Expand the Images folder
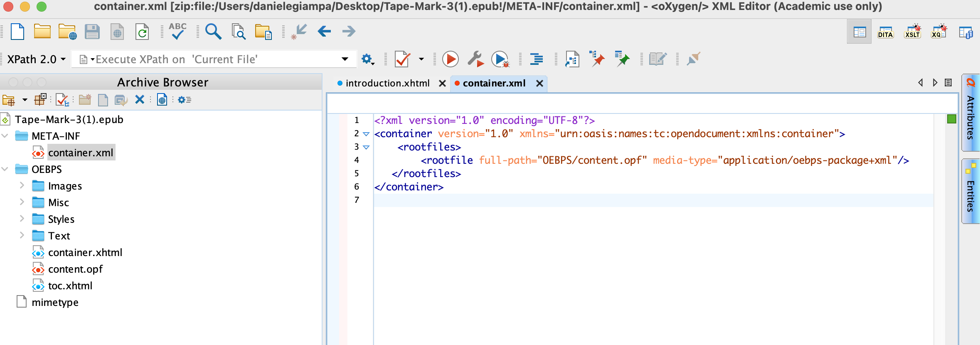 click(22, 185)
